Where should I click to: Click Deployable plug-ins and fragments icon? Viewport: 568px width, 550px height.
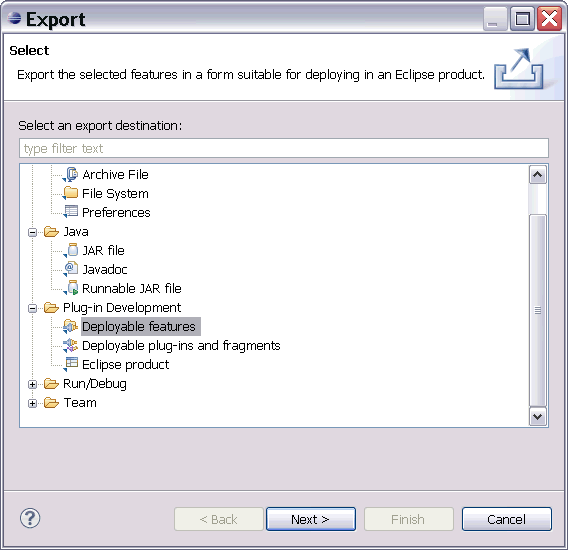[71, 345]
